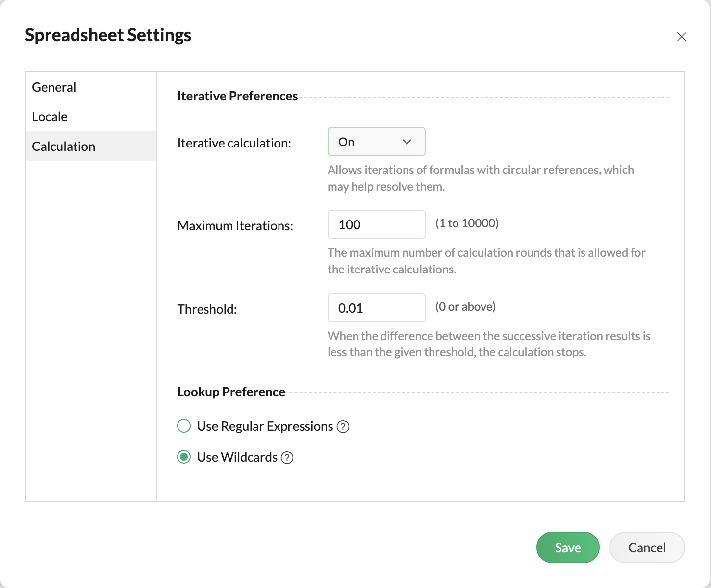Open the Locale settings tab

50,117
